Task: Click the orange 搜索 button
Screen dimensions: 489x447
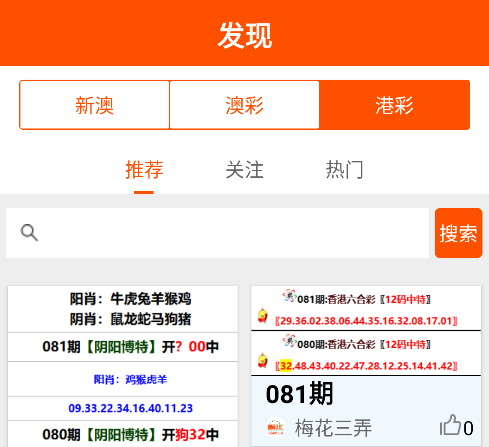Action: (458, 233)
